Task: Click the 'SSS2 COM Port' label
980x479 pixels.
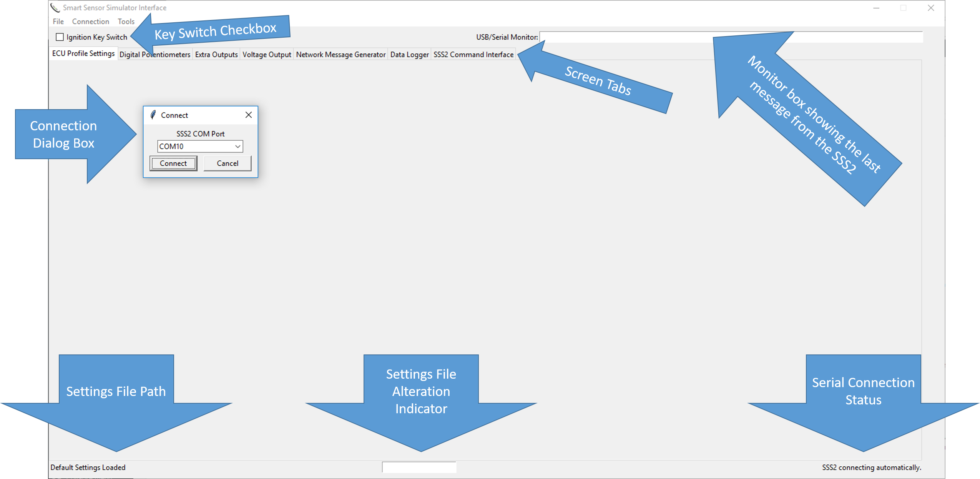Action: 200,134
